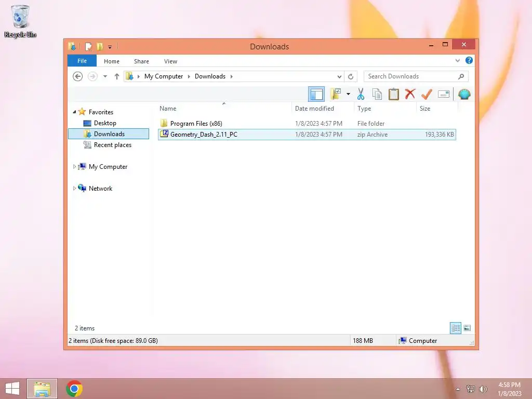
Task: Click the Downloads window title bar icon
Action: point(72,46)
